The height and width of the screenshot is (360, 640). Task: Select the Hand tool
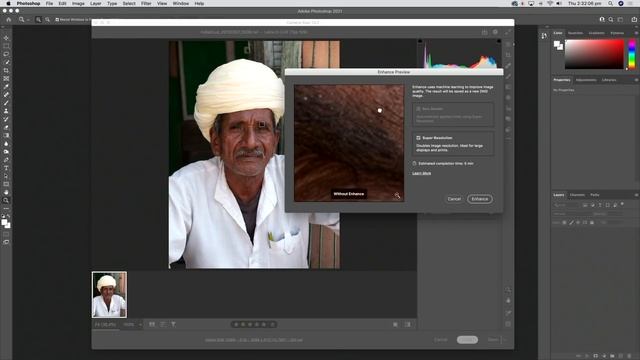(6, 192)
